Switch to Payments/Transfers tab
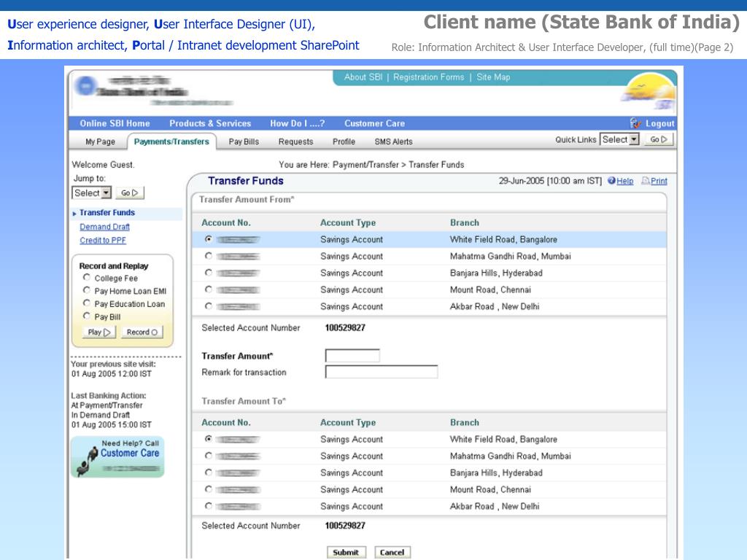 click(x=171, y=141)
